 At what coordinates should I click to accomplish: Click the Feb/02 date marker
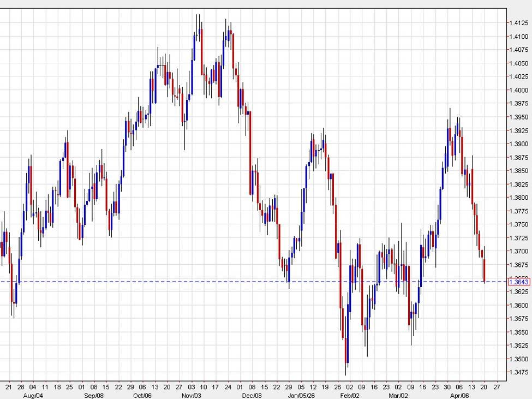(349, 395)
